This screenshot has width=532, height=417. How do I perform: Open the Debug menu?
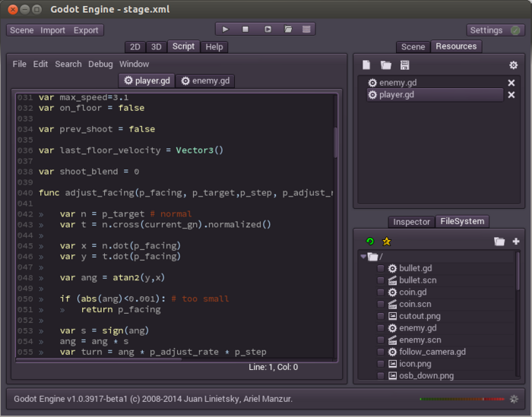[x=100, y=64]
